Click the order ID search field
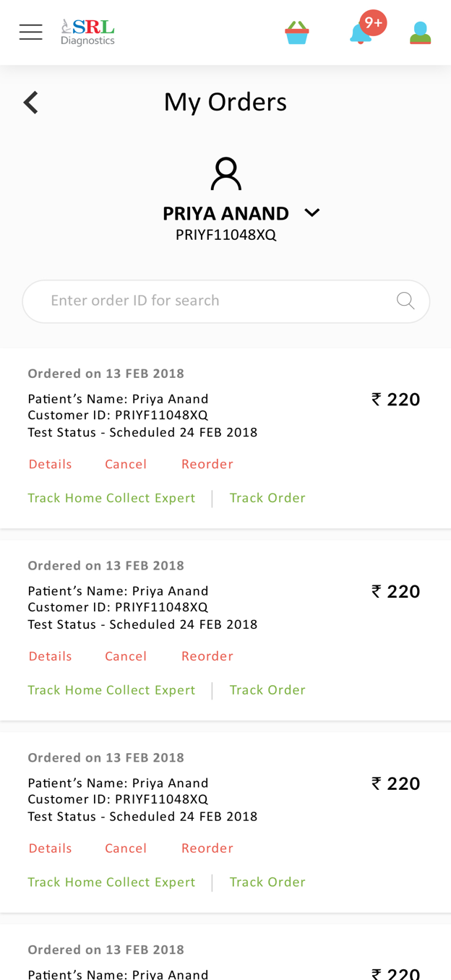The height and width of the screenshot is (980, 451). [x=226, y=301]
